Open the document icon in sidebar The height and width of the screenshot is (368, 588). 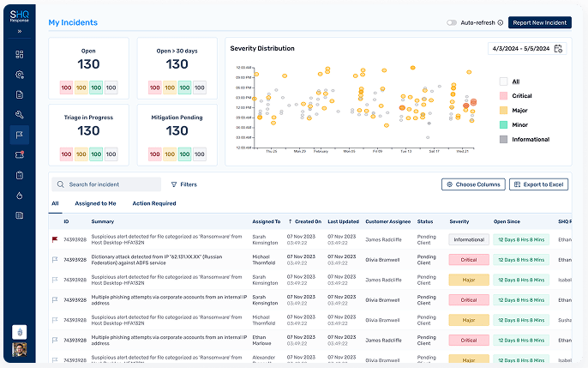(20, 94)
